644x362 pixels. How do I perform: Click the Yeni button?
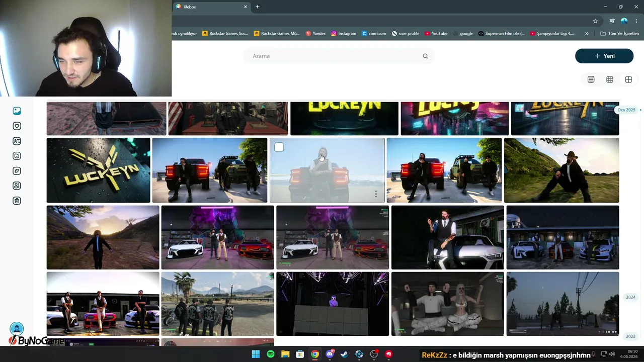click(604, 56)
